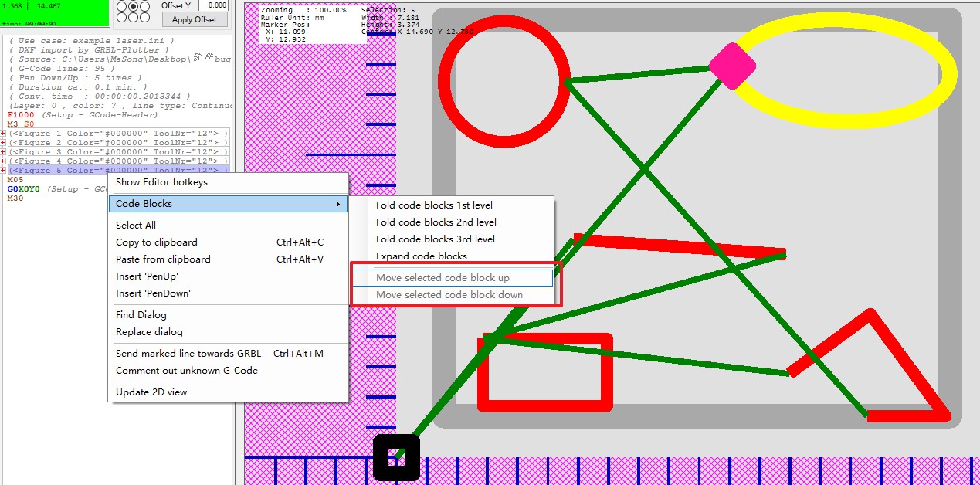Click Send marked line towards GRBL
Viewport: 980px width, 485px height.
[188, 354]
